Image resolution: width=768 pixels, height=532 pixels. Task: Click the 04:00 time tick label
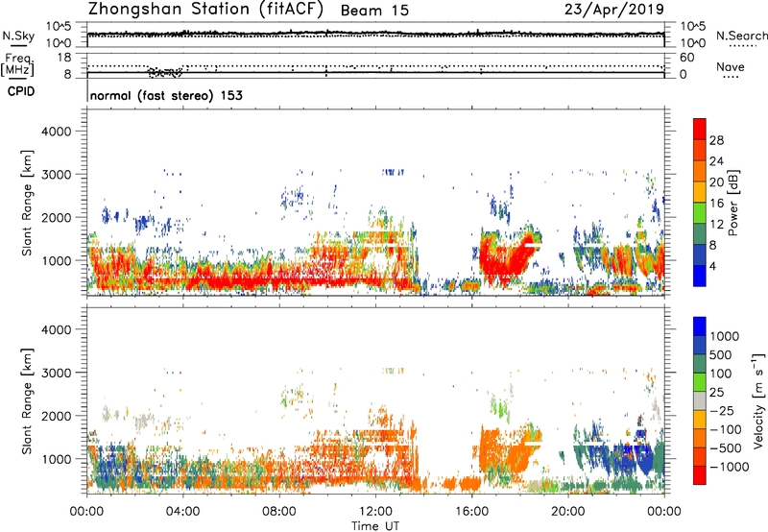[182, 512]
